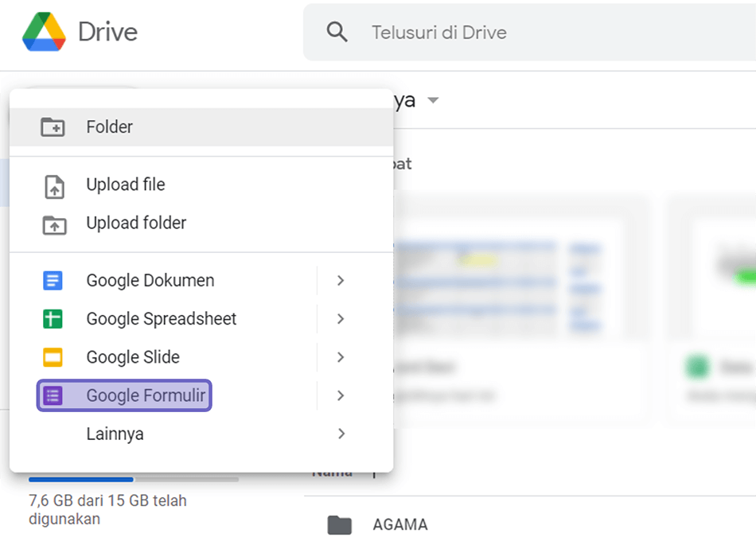Click the new Folder icon
Screen dimensions: 756x541
(53, 127)
